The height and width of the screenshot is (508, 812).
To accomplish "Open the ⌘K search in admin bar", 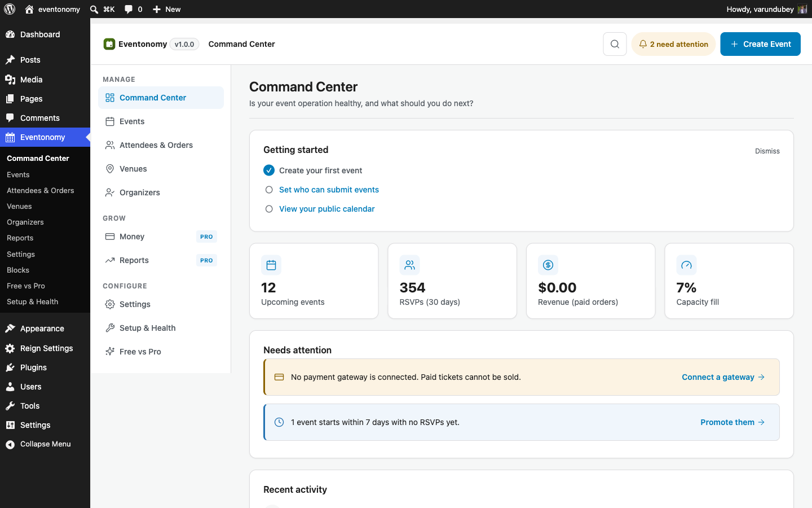I will pos(102,9).
